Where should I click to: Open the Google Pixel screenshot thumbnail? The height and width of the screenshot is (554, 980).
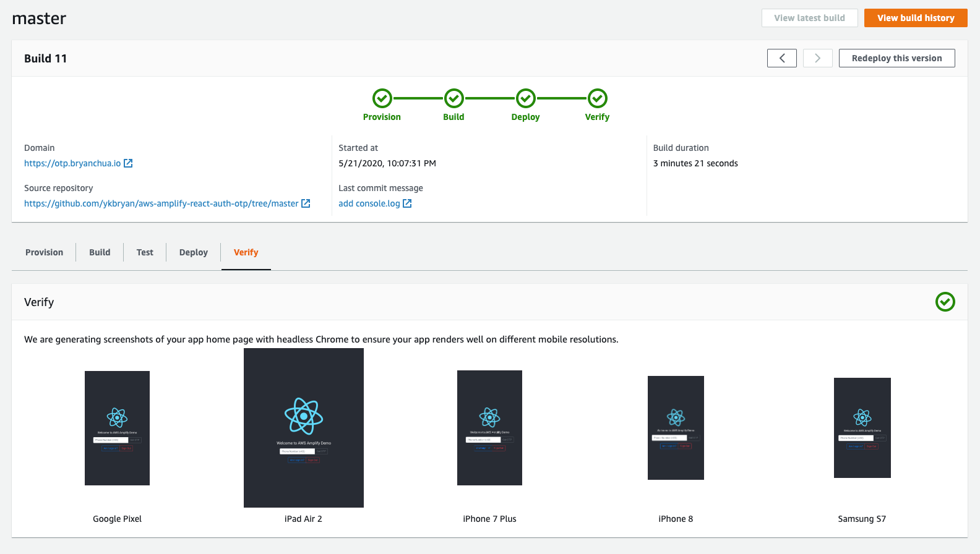click(117, 428)
